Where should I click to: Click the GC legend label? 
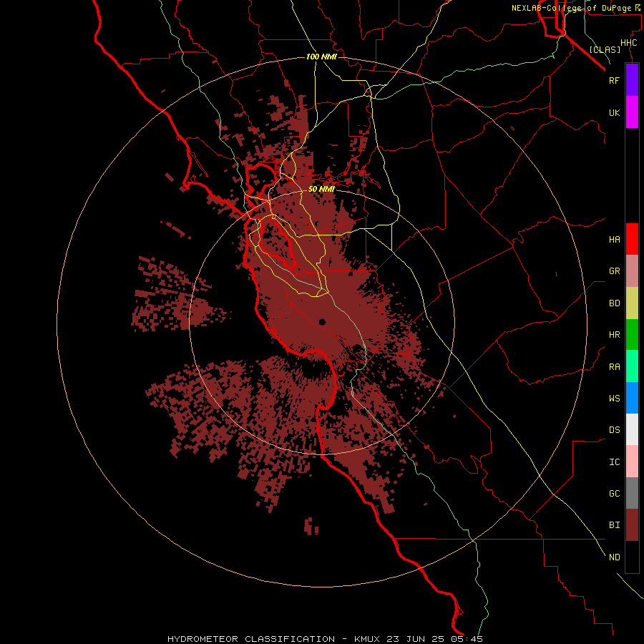tap(614, 494)
